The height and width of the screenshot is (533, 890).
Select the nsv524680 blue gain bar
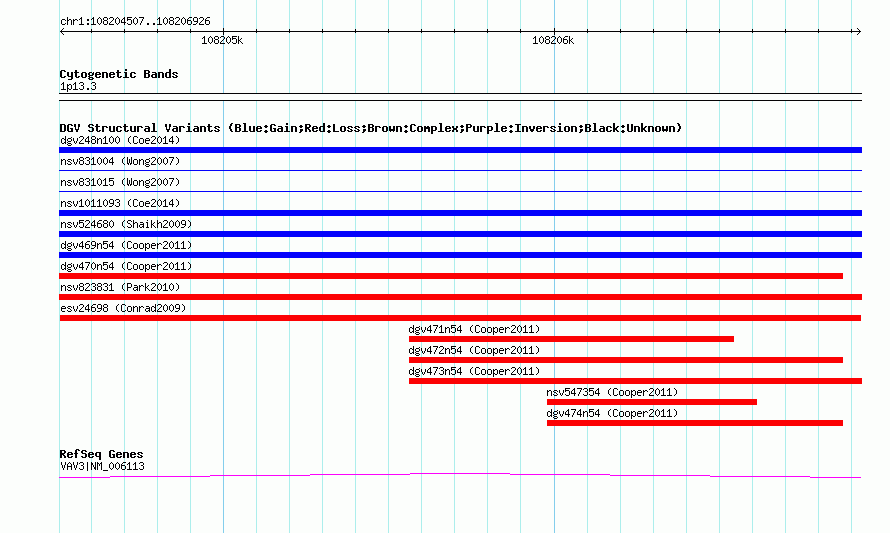coord(460,234)
